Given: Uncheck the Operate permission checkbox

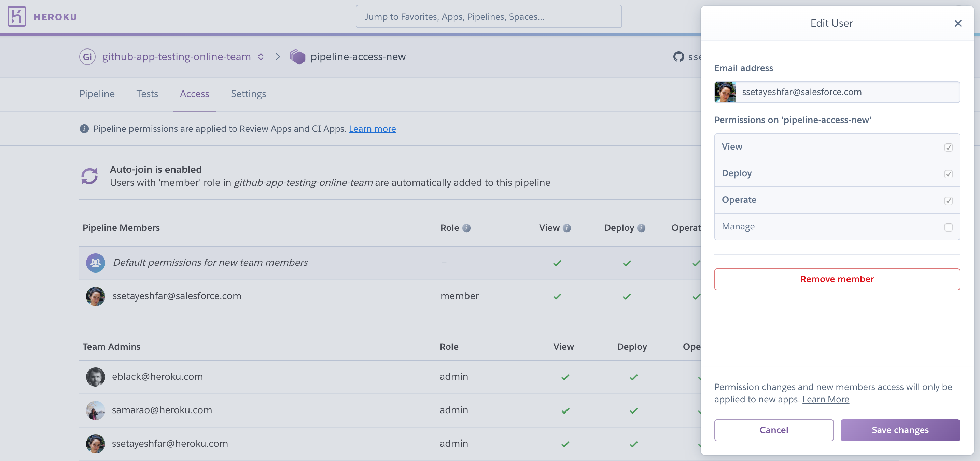Looking at the screenshot, I should pyautogui.click(x=948, y=200).
